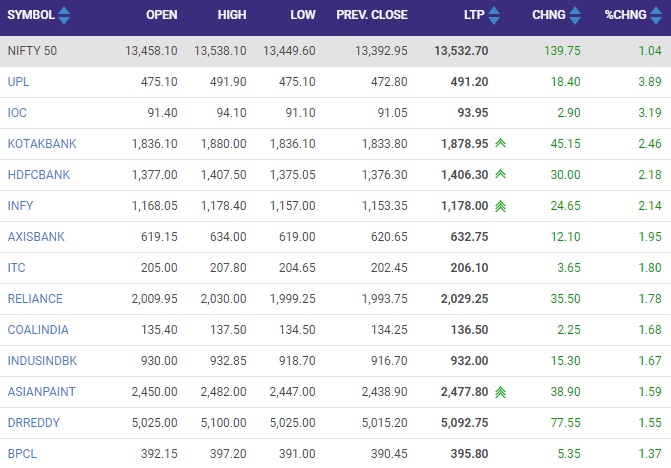Sort table by CHNG column arrows
Screen dimensions: 671x468
coord(575,15)
